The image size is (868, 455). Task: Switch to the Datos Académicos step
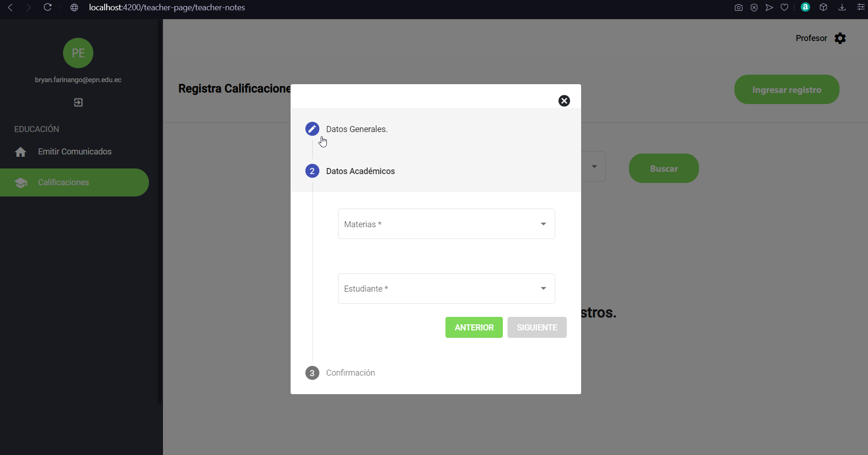[360, 171]
